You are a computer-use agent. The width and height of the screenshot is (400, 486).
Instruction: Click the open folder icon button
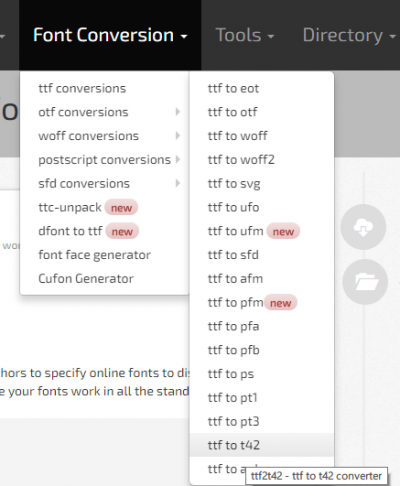coord(365,282)
